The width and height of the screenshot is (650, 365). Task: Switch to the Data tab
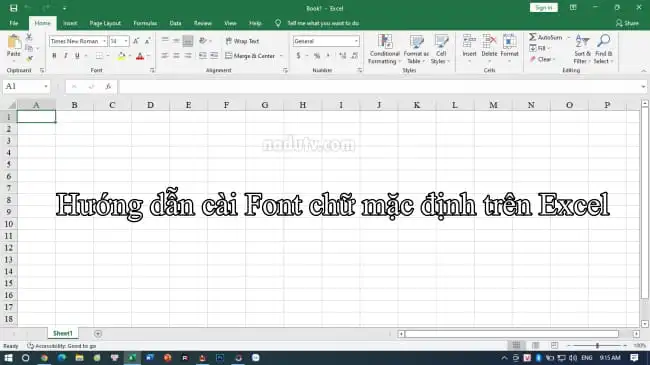pos(175,23)
